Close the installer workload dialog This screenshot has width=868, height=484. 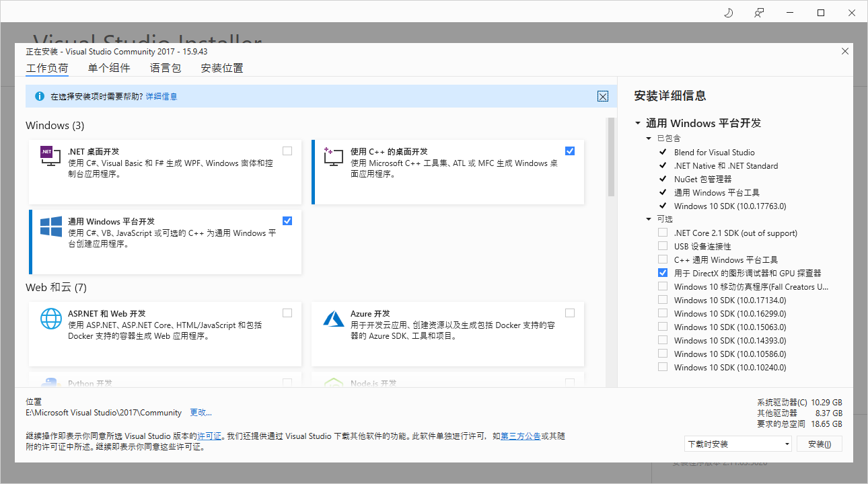tap(845, 51)
